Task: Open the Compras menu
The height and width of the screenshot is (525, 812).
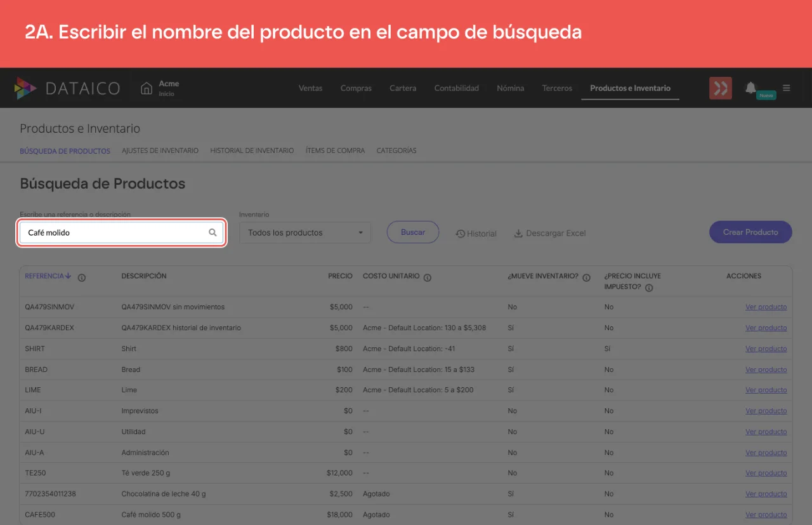Action: (x=356, y=88)
